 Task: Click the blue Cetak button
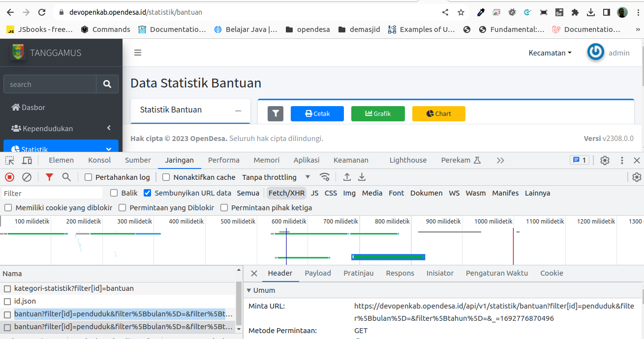tap(317, 113)
